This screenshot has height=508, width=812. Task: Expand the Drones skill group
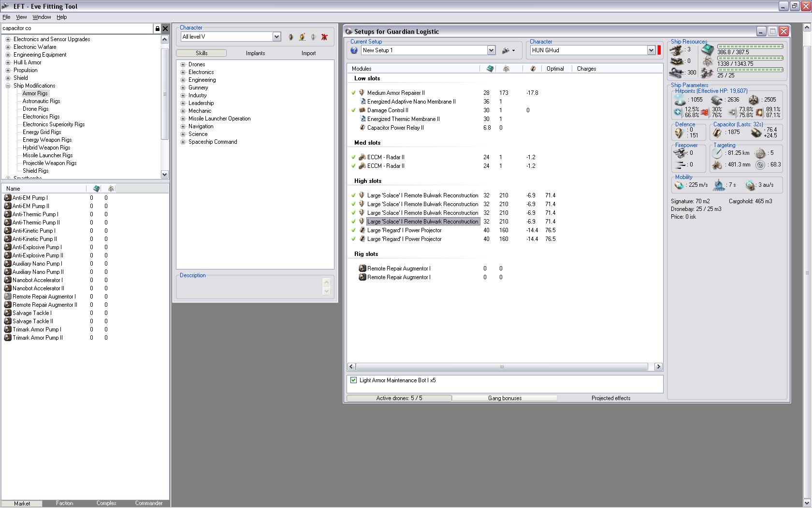click(x=183, y=64)
